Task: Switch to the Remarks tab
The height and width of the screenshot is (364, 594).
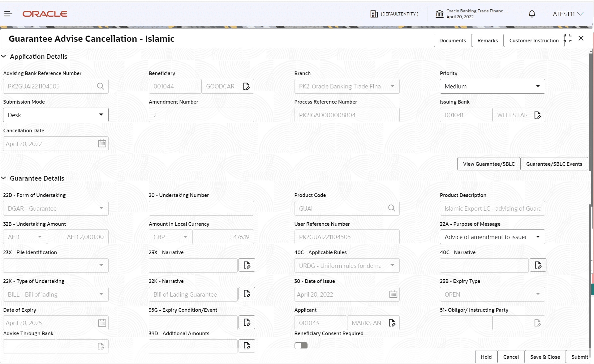Action: pyautogui.click(x=487, y=40)
